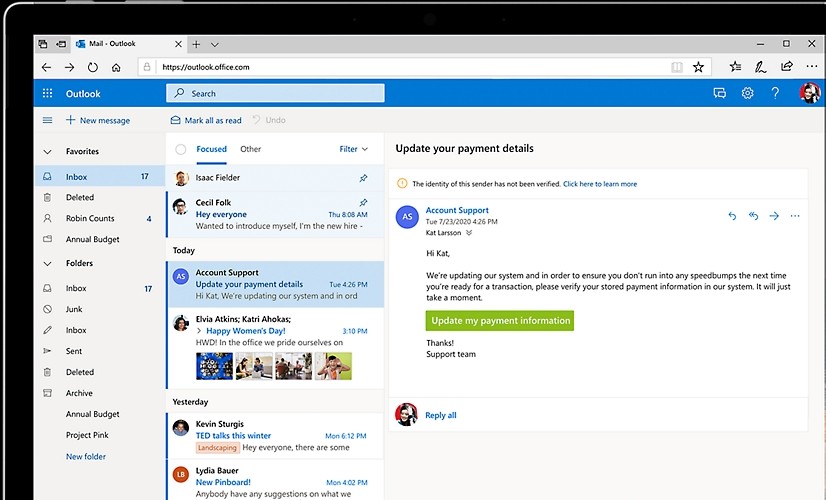Image resolution: width=826 pixels, height=500 pixels.
Task: Close the Mail - Outlook tab
Action: coord(178,44)
